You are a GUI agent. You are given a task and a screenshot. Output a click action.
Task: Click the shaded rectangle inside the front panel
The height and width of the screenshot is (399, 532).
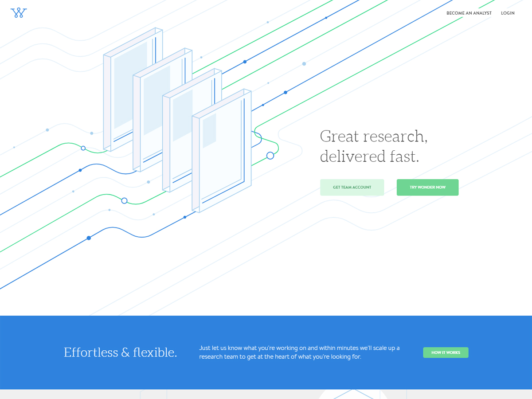(209, 131)
